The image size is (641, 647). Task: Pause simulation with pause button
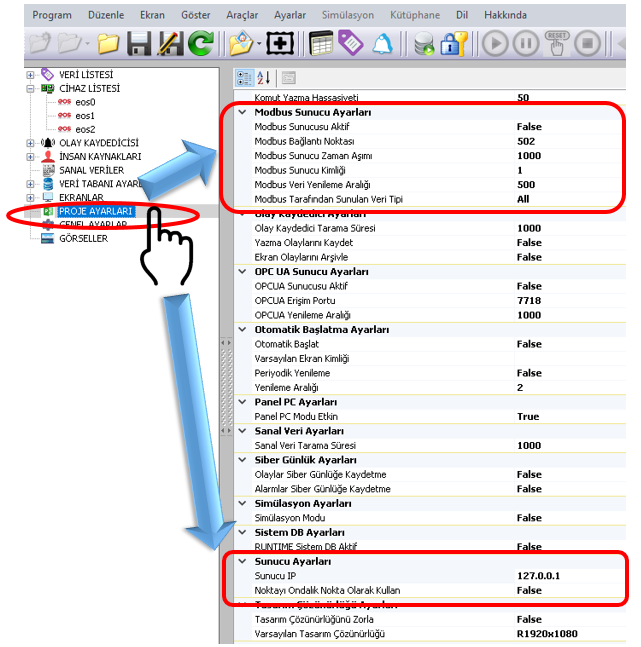point(526,43)
